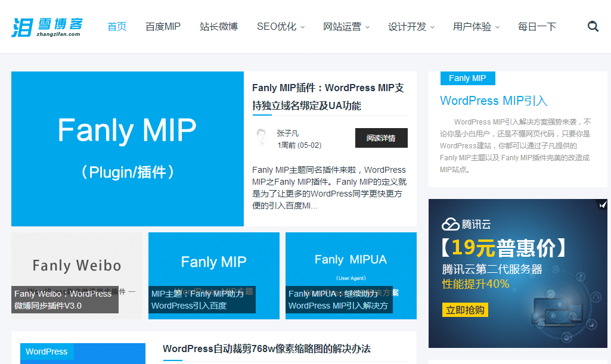Click the Fanly MIP主题同名插件 excerpt text
611x364 pixels.
click(x=329, y=188)
